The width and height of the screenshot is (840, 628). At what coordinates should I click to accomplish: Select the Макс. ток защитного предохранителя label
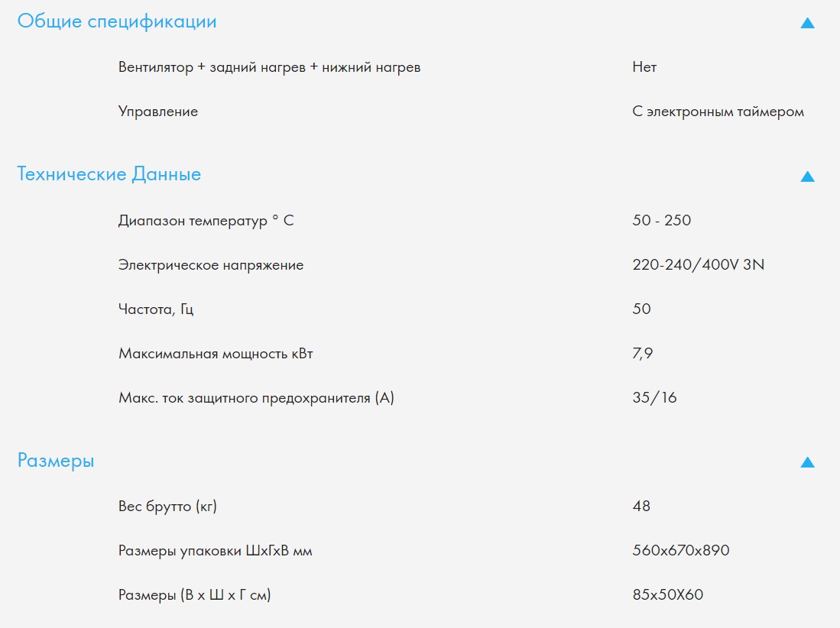point(256,398)
